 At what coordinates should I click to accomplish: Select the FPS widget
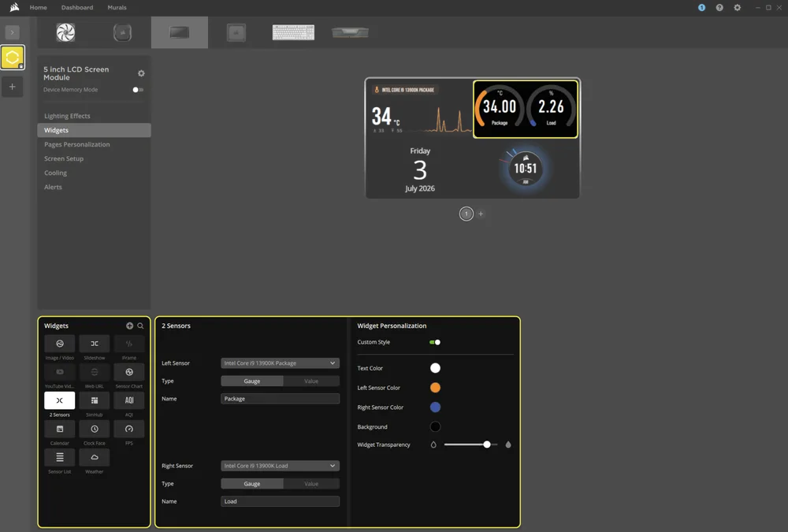[x=129, y=429]
